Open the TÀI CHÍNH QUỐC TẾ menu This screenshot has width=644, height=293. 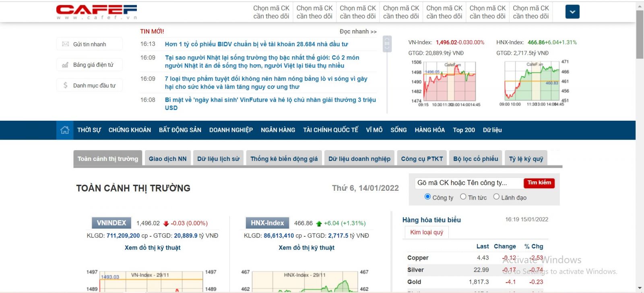tap(330, 130)
